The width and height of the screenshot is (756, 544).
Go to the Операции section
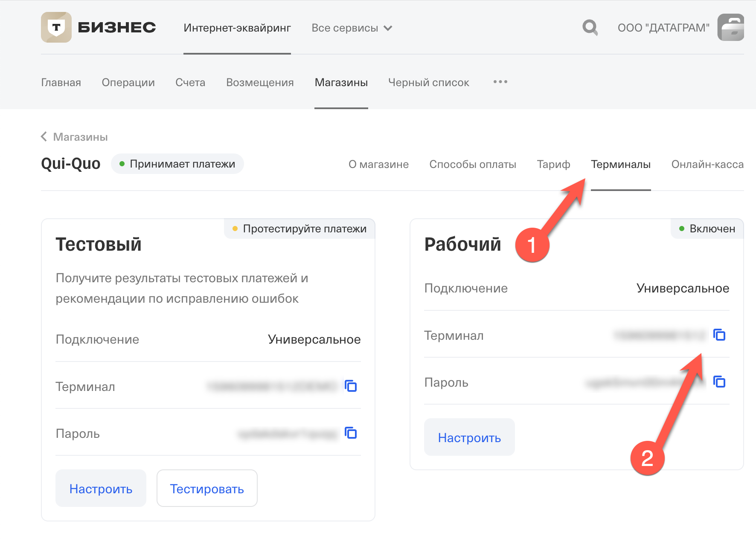[x=128, y=83]
